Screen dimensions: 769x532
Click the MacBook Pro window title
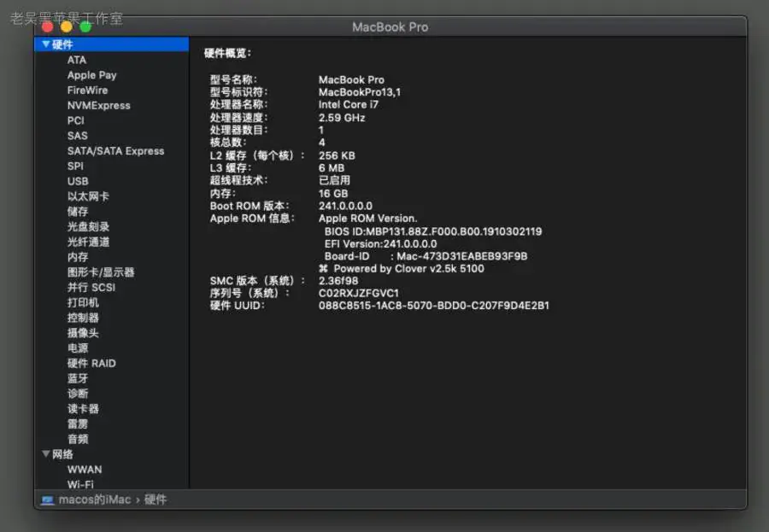pos(390,27)
